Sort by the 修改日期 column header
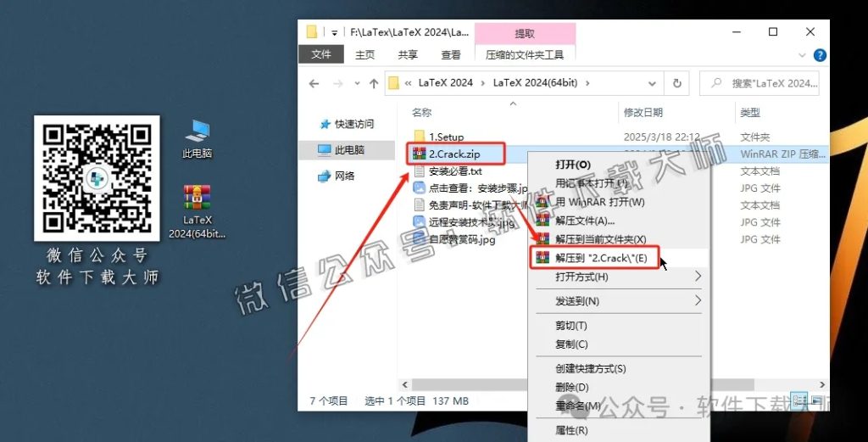Image resolution: width=868 pixels, height=442 pixels. click(643, 112)
